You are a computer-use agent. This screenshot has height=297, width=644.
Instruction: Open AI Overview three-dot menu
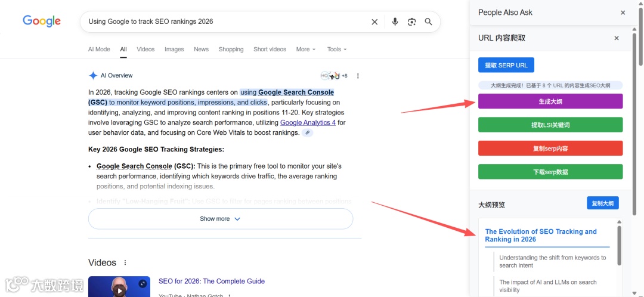(x=358, y=76)
